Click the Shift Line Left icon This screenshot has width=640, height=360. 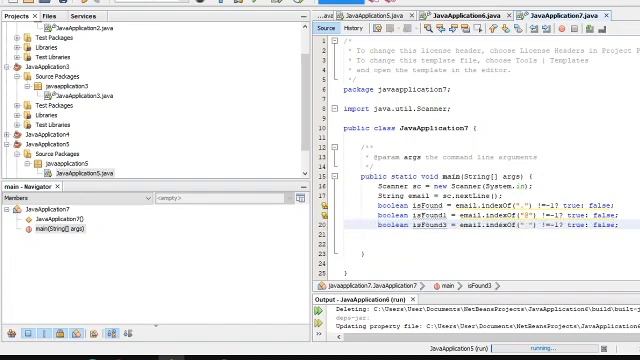coord(534,28)
